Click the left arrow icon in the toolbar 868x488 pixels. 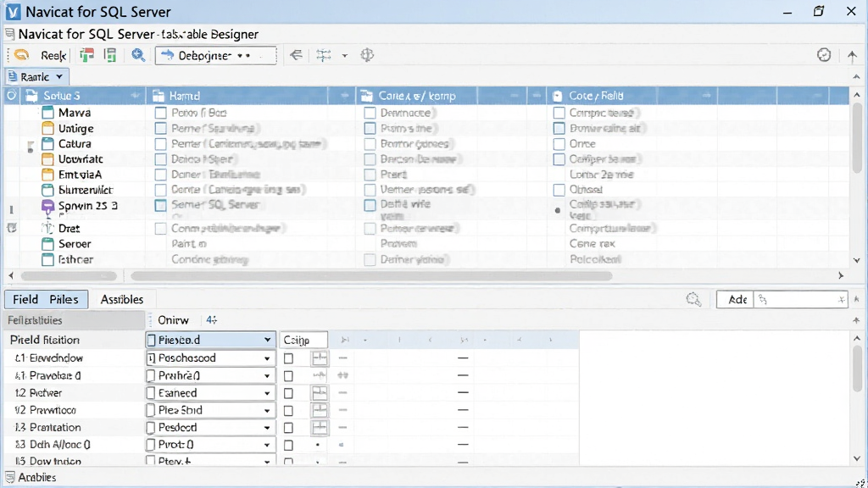pos(296,55)
